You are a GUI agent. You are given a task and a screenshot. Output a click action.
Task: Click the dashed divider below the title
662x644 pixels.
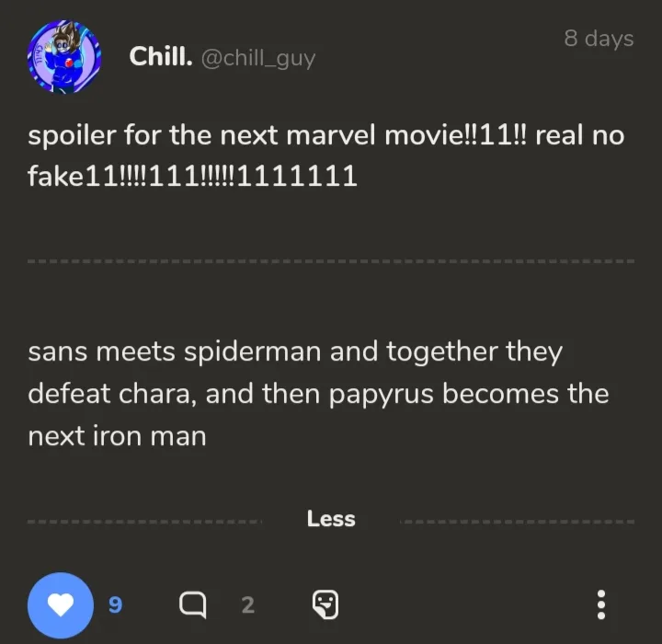coord(331,261)
